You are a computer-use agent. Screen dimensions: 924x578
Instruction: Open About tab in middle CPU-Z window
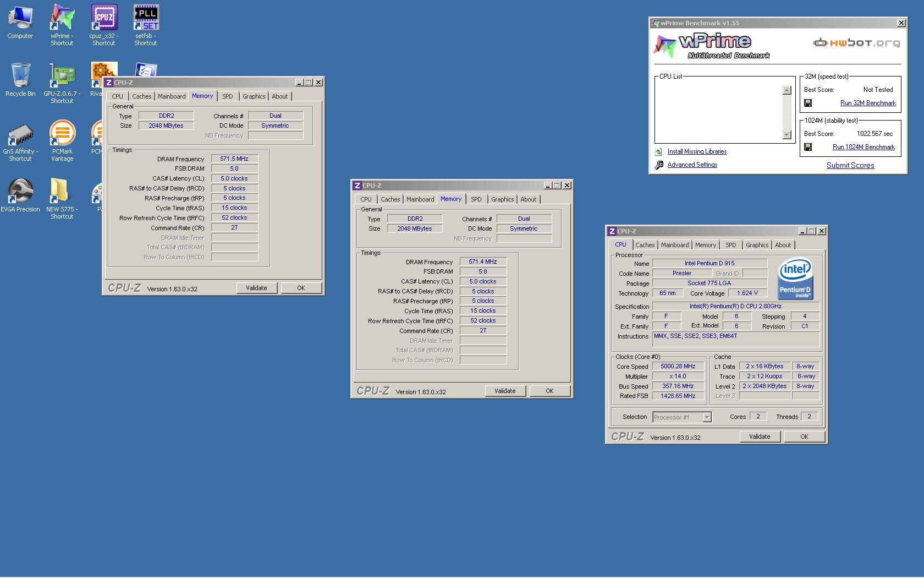(x=529, y=199)
